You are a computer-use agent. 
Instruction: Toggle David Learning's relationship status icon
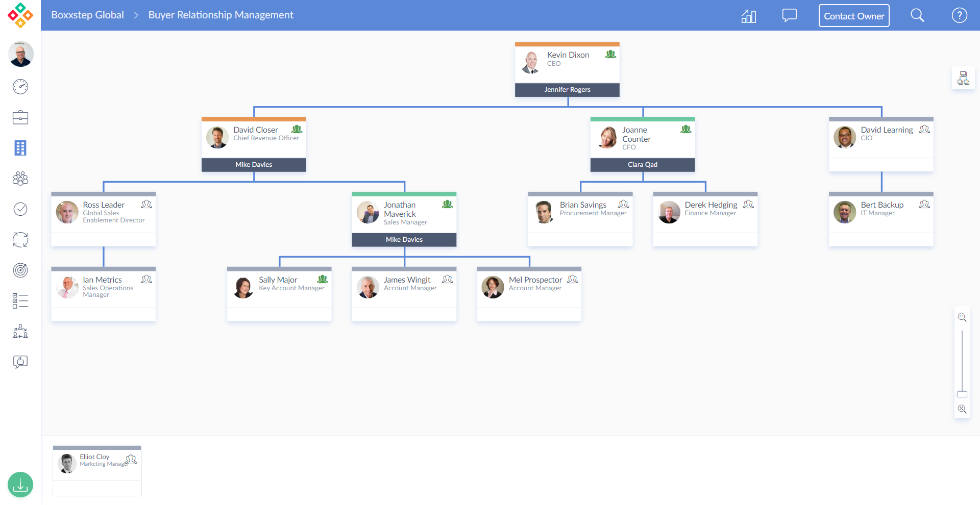pyautogui.click(x=924, y=130)
